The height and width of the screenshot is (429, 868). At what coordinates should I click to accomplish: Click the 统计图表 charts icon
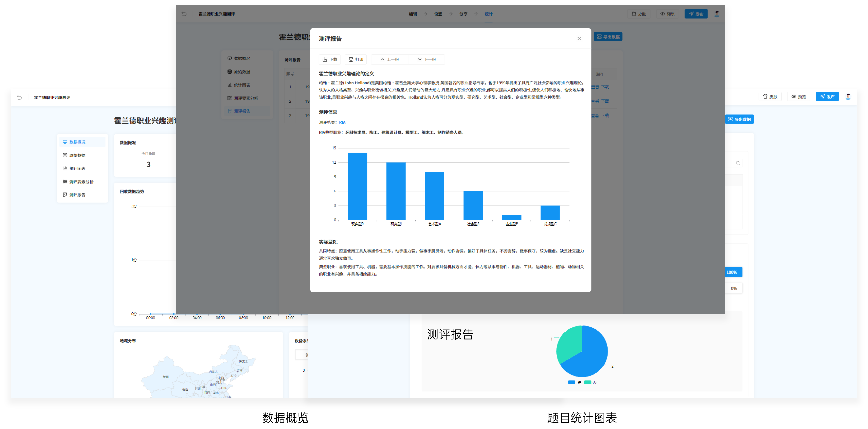click(65, 168)
